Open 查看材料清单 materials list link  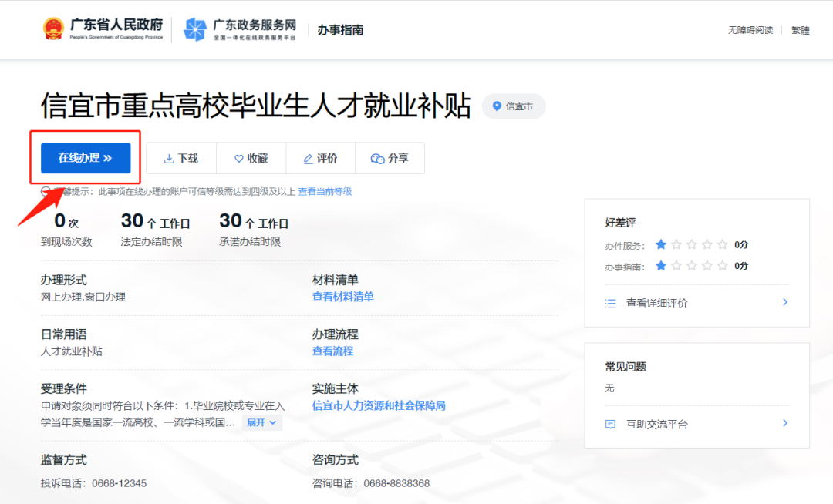pyautogui.click(x=342, y=297)
